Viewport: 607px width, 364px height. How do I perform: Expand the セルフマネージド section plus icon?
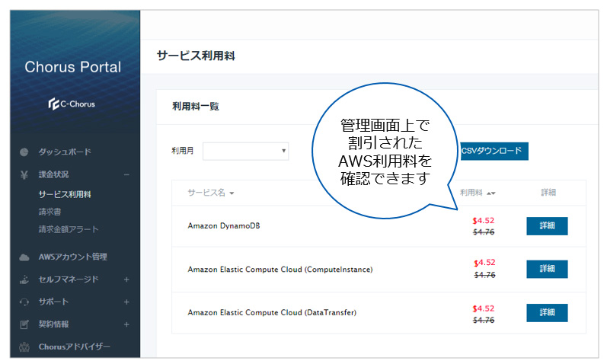pyautogui.click(x=126, y=279)
